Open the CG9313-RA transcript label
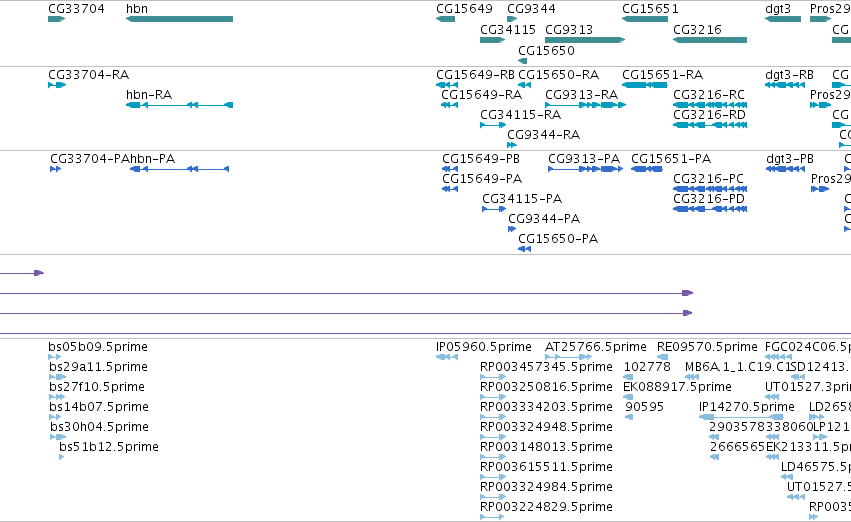Viewport: 851px width, 522px height. [581, 94]
